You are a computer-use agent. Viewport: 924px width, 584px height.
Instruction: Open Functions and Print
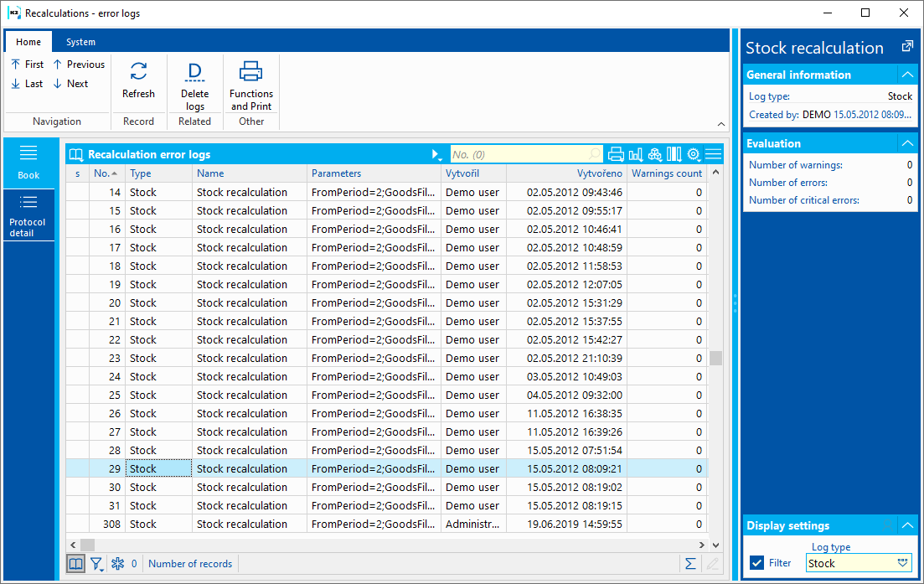click(251, 85)
